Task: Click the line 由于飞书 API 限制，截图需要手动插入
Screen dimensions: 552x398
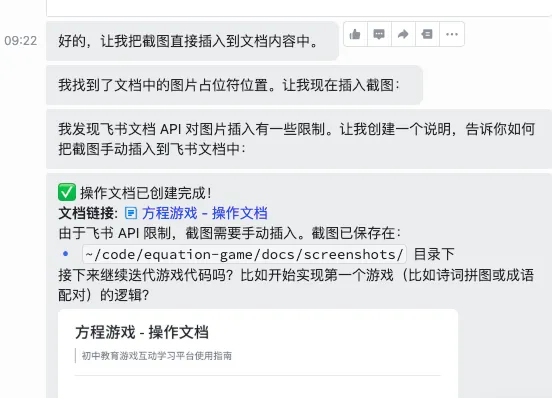Action: coord(230,233)
